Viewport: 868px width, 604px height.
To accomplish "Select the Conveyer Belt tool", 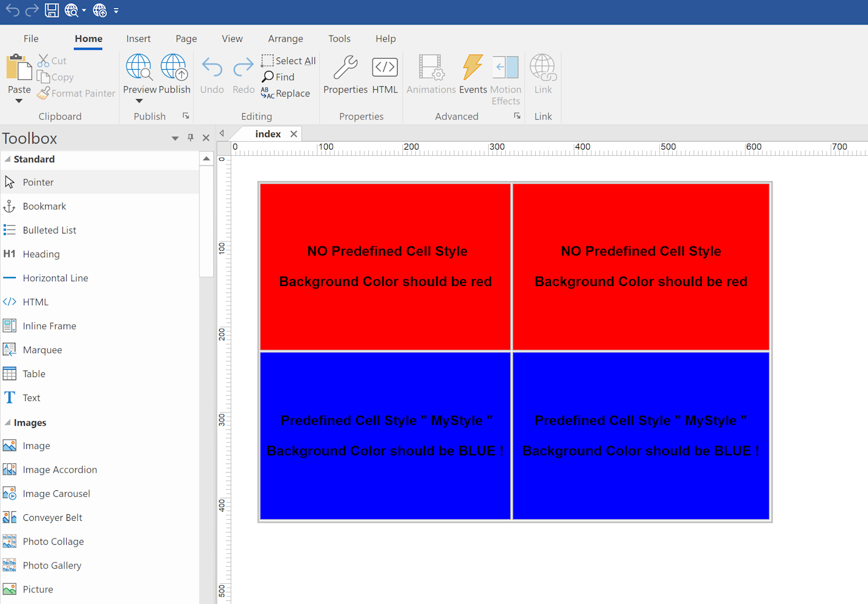I will [100, 517].
